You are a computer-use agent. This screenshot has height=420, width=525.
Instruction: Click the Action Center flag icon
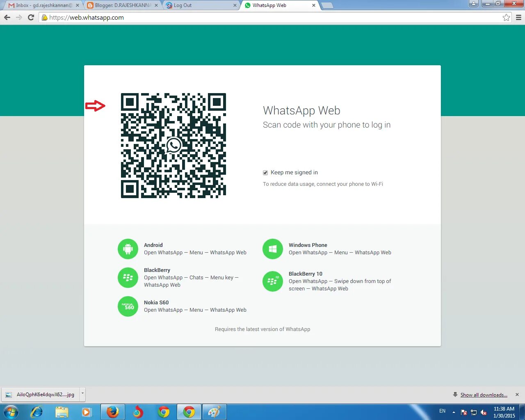point(464,412)
